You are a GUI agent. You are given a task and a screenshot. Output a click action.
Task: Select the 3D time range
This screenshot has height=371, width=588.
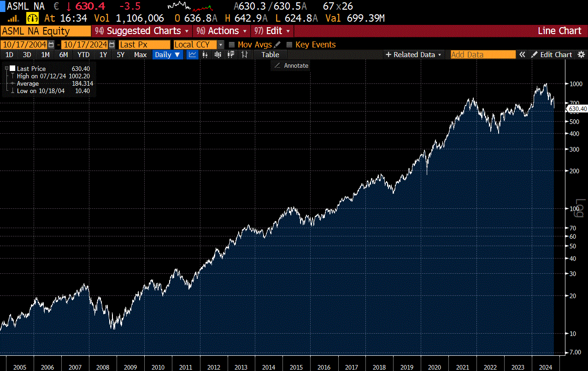(x=27, y=54)
